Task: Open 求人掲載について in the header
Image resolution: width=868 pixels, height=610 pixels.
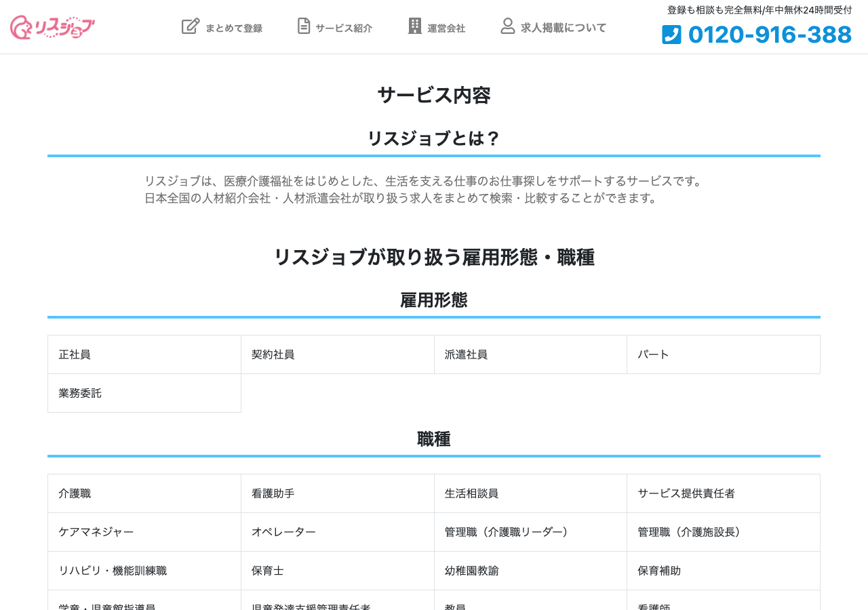Action: 554,27
